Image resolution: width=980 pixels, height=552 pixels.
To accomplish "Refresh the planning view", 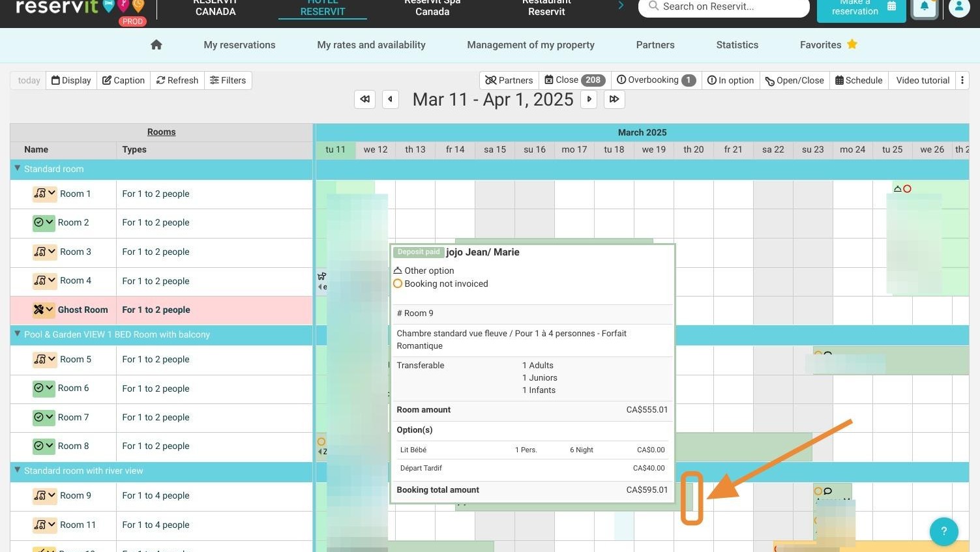I will pyautogui.click(x=177, y=80).
